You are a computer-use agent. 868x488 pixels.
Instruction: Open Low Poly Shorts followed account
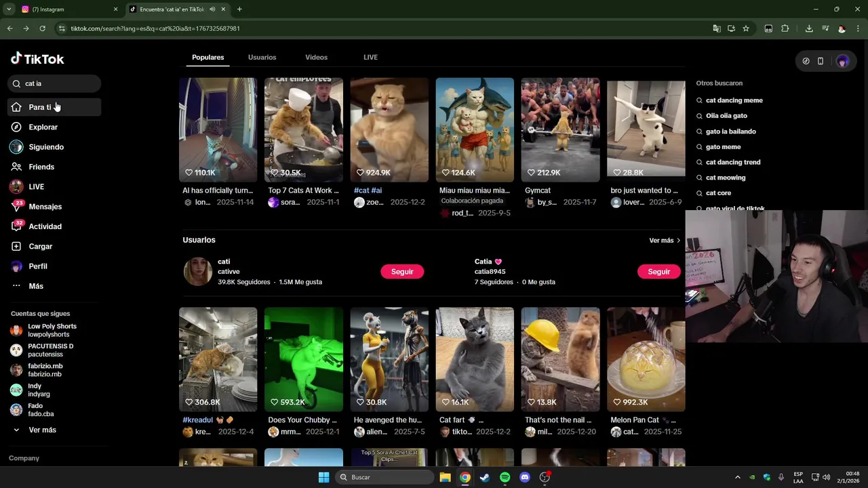[x=52, y=330]
